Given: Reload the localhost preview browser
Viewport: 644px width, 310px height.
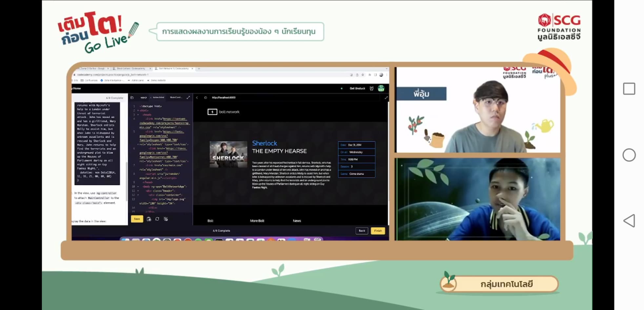Looking at the screenshot, I should pyautogui.click(x=206, y=97).
